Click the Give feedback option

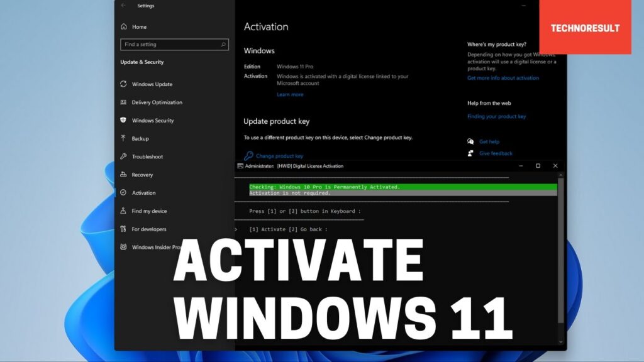coord(497,153)
